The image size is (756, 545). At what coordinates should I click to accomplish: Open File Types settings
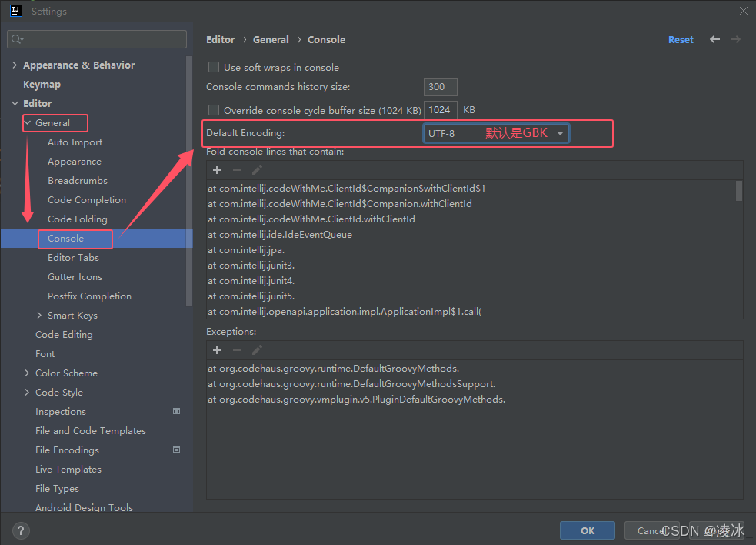[x=57, y=489]
